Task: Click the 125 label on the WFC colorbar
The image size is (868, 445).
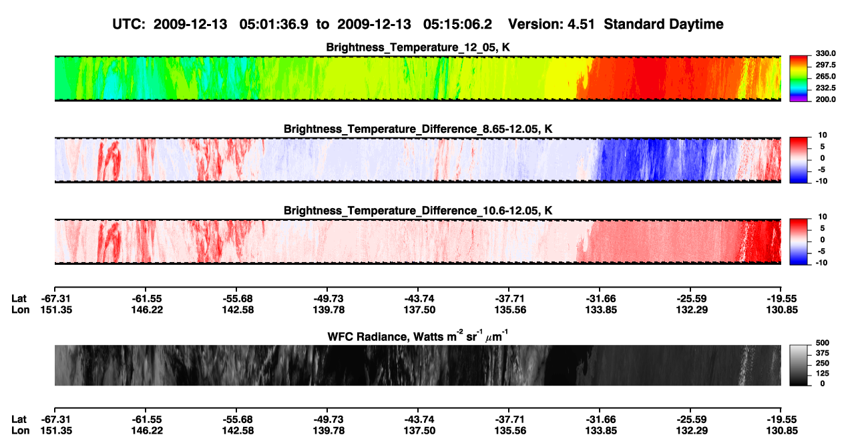Action: 821,374
